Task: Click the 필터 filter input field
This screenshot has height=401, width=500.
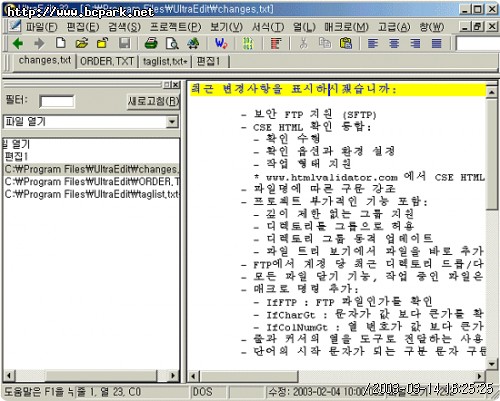Action: [57, 101]
